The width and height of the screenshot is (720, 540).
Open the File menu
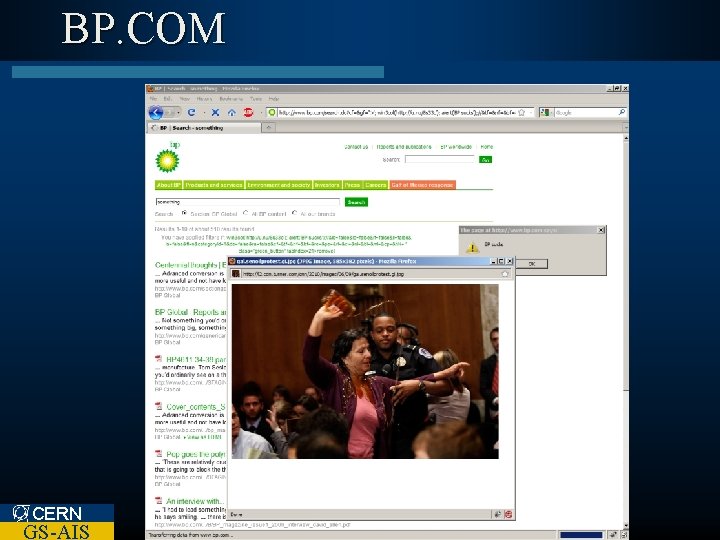tap(154, 99)
